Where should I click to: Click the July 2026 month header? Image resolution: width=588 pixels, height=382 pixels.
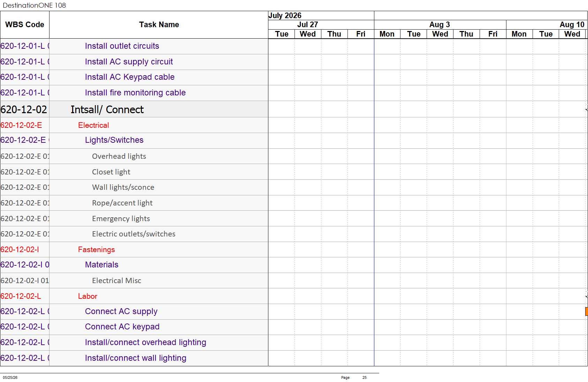tap(285, 15)
